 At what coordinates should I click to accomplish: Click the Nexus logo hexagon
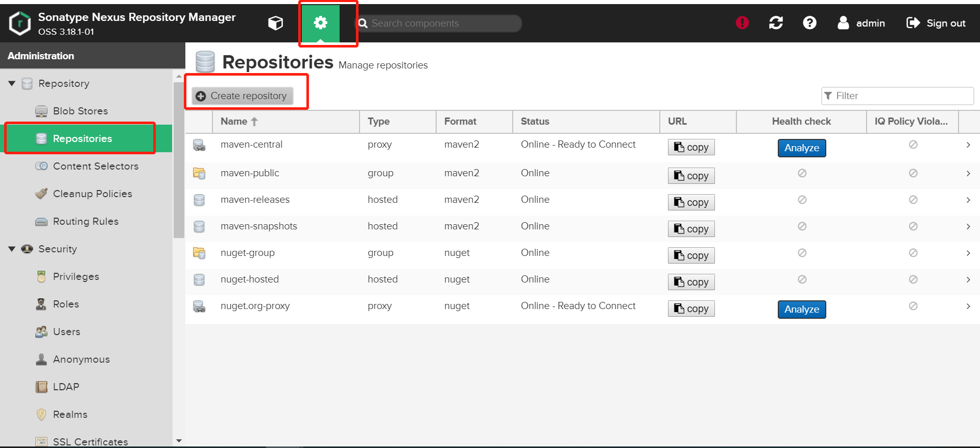click(20, 23)
